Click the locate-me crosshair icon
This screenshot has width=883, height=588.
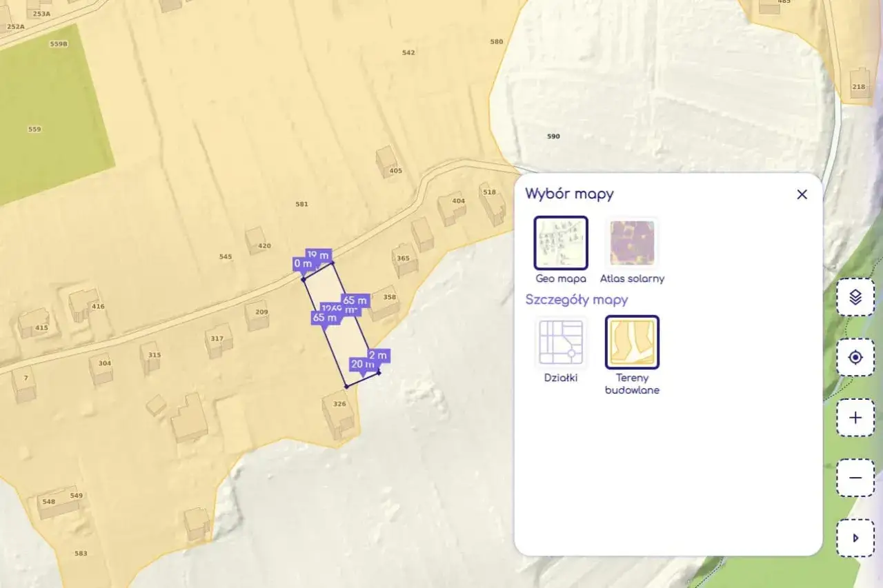pyautogui.click(x=855, y=358)
